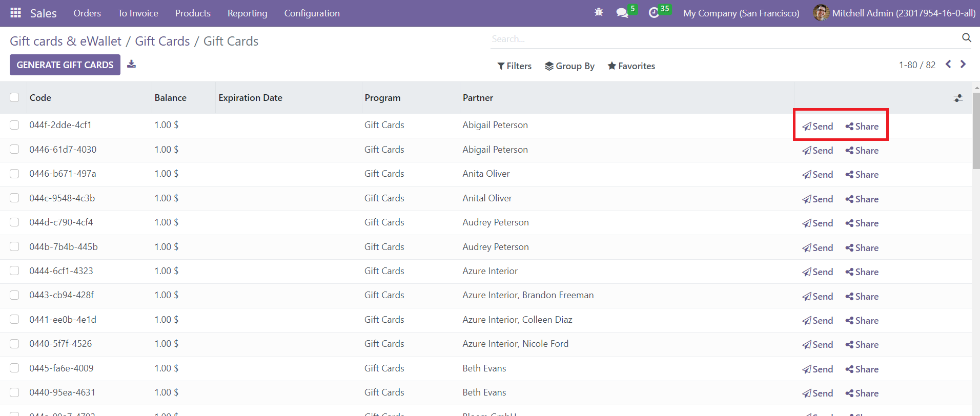
Task: Open the conversations chat icon
Action: click(622, 13)
